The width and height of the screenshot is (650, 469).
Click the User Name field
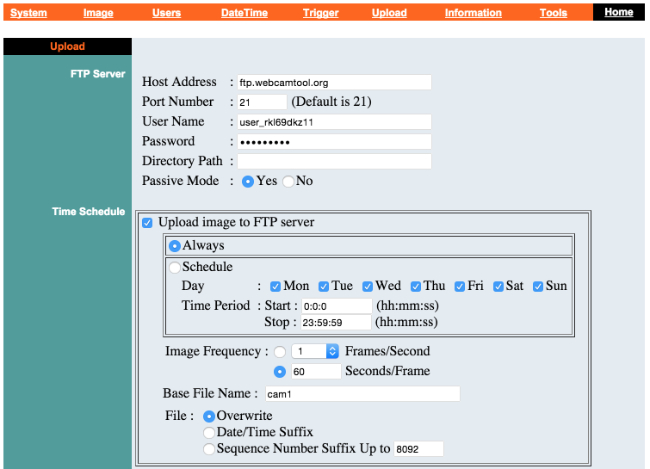pos(334,122)
